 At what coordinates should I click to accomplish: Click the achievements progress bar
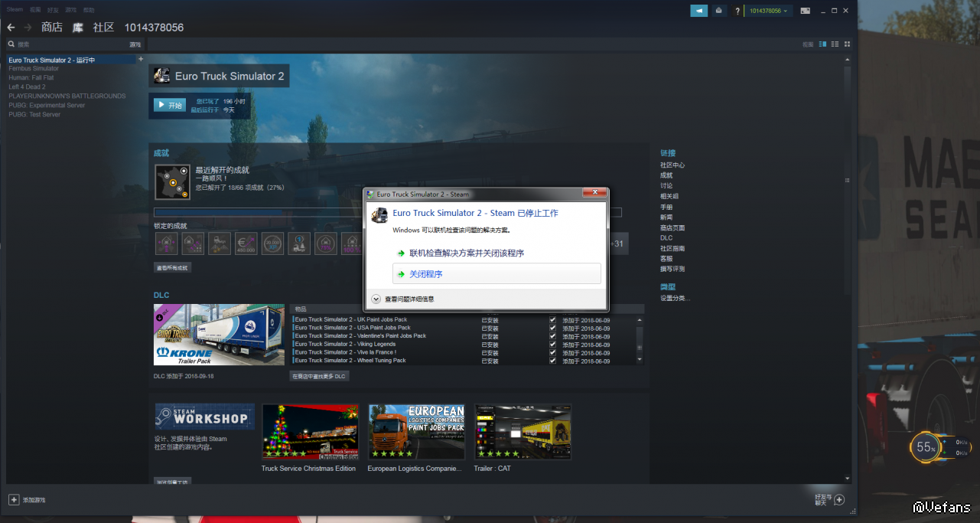[388, 212]
